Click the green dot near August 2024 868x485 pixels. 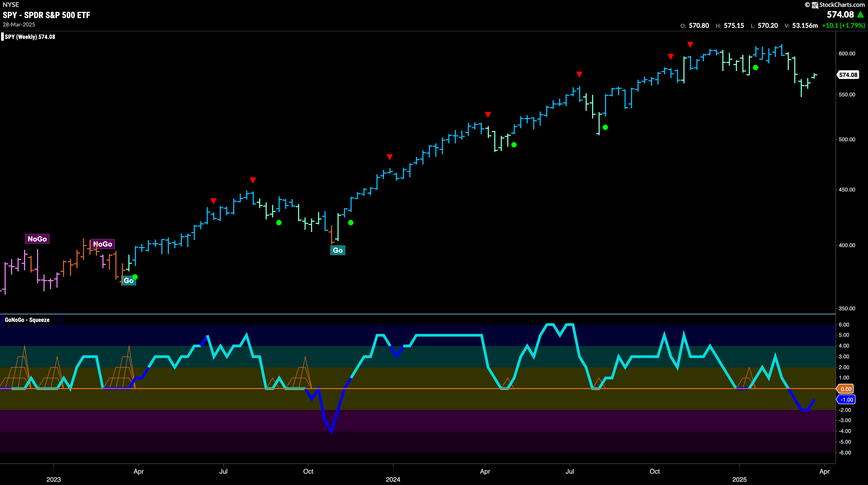coord(605,127)
